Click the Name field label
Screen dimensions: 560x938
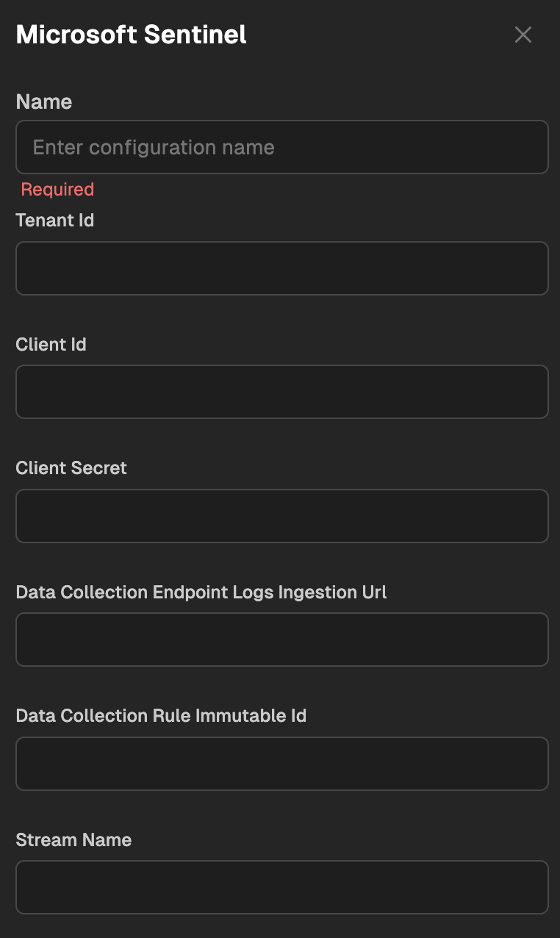pyautogui.click(x=44, y=101)
